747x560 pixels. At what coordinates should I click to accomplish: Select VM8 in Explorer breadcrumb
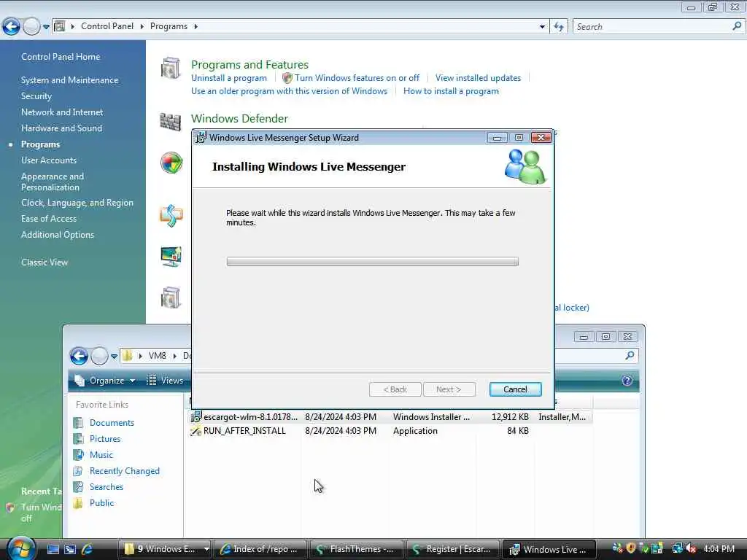point(158,356)
